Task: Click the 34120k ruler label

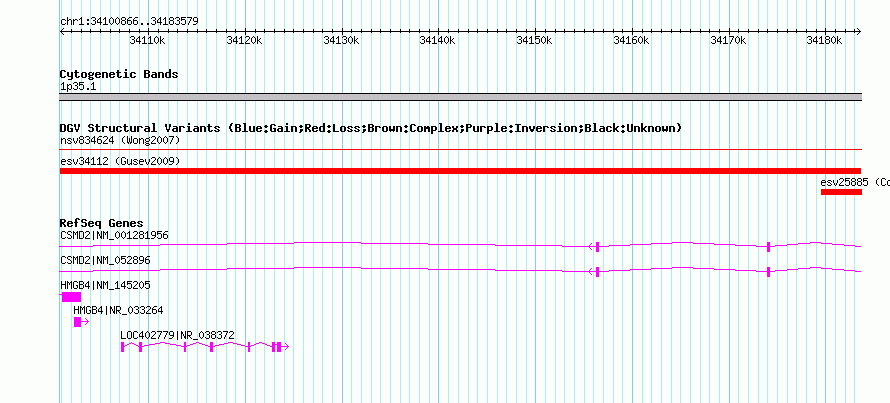Action: point(244,40)
